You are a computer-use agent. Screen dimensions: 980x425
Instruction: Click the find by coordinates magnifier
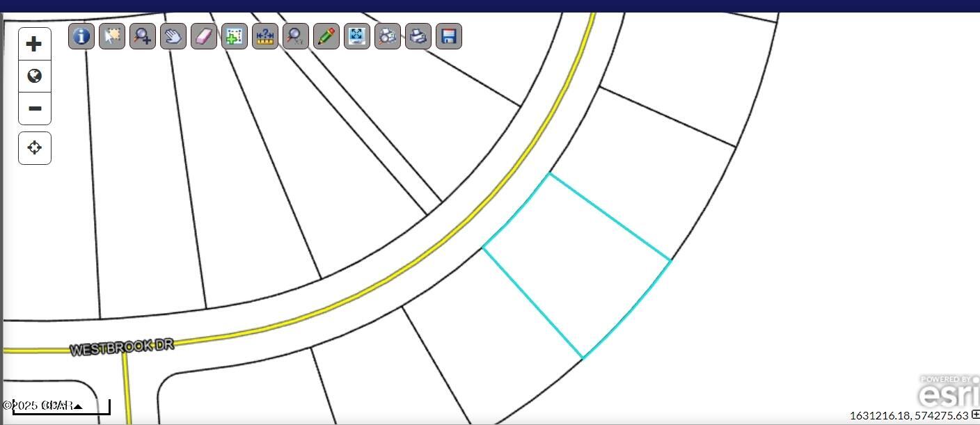[x=296, y=36]
